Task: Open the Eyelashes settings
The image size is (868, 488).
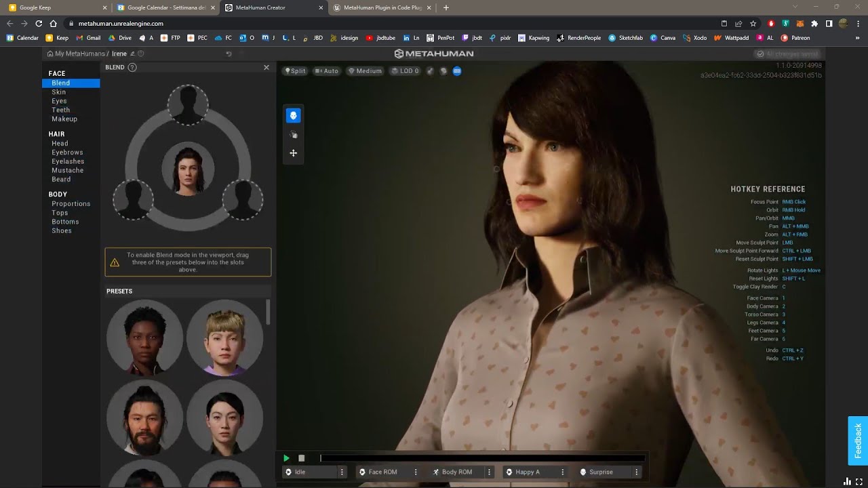Action: coord(68,161)
